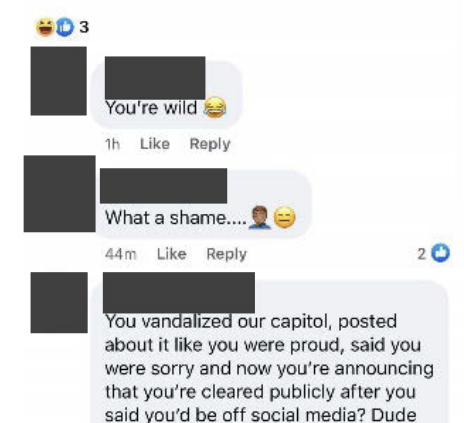Viewport: 464px width, 423px height.
Task: Click the 44m timestamp on second comment
Action: coord(121,254)
